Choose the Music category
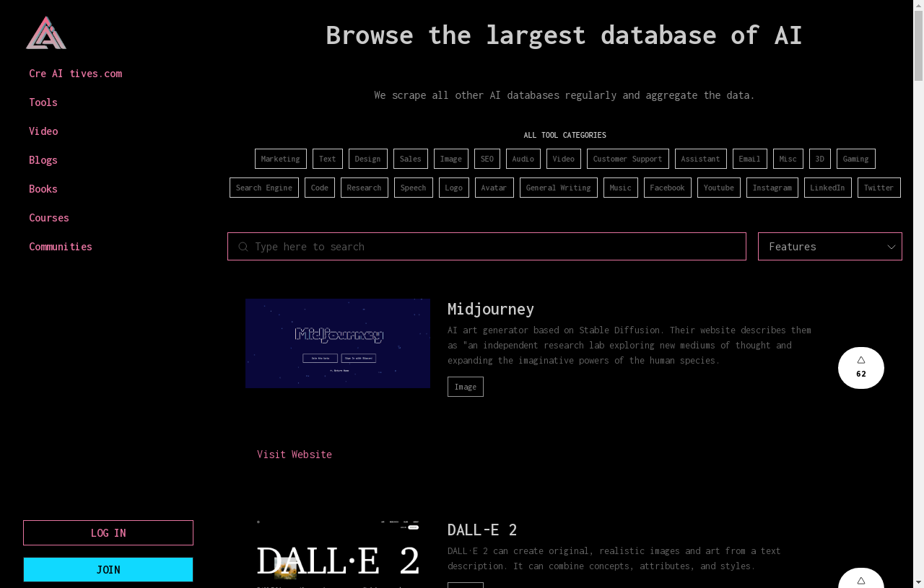This screenshot has width=924, height=588. pos(621,188)
